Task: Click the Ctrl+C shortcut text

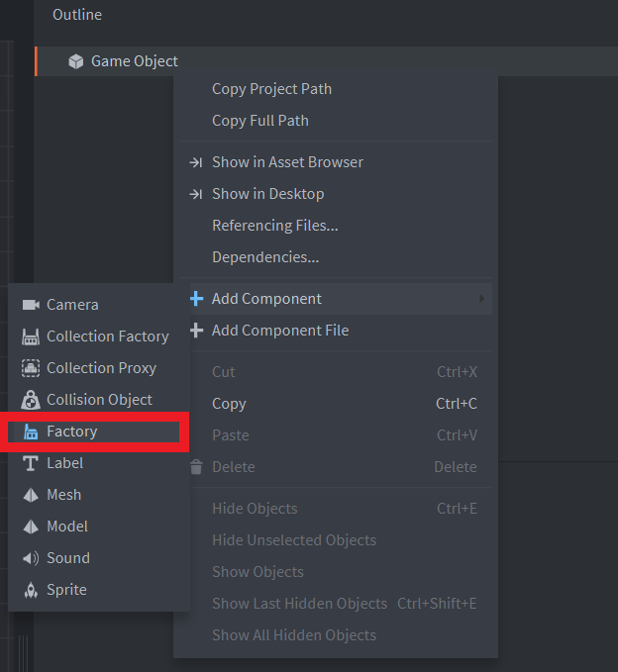Action: [x=457, y=404]
